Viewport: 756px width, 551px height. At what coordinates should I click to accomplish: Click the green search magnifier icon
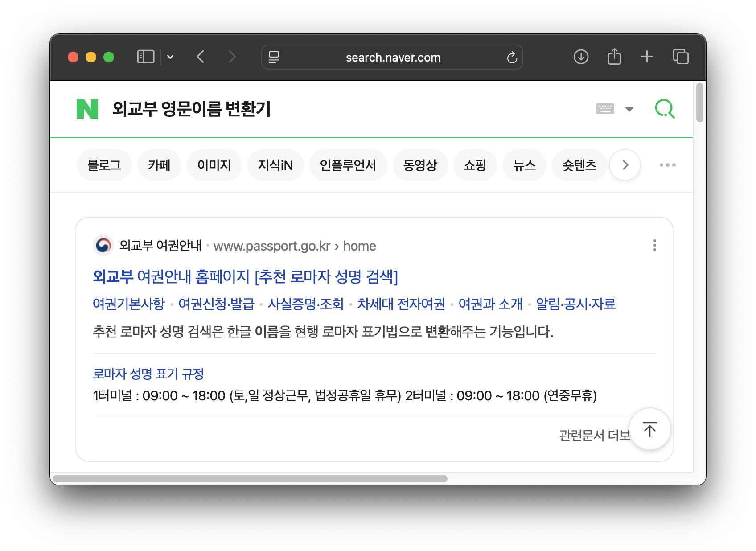665,109
